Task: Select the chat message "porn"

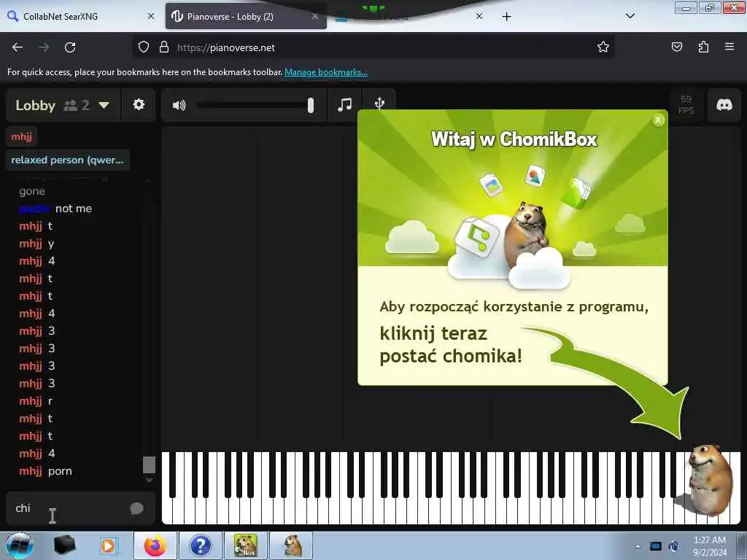Action: (60, 472)
